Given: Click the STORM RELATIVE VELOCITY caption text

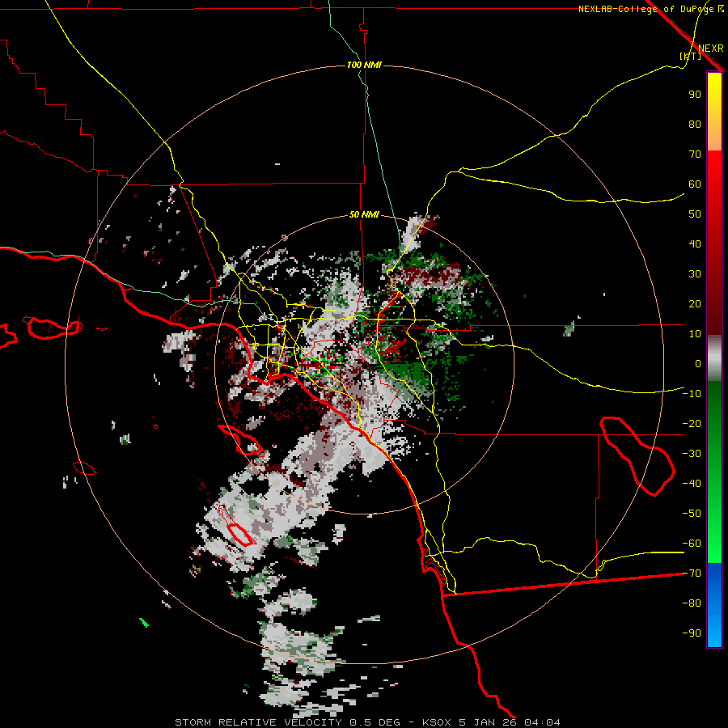Looking at the screenshot, I should [x=258, y=722].
